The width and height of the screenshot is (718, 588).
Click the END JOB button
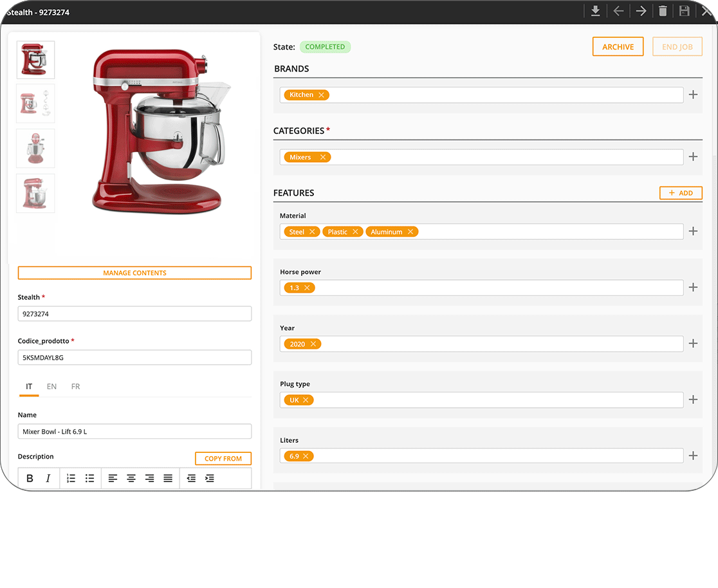click(x=677, y=47)
